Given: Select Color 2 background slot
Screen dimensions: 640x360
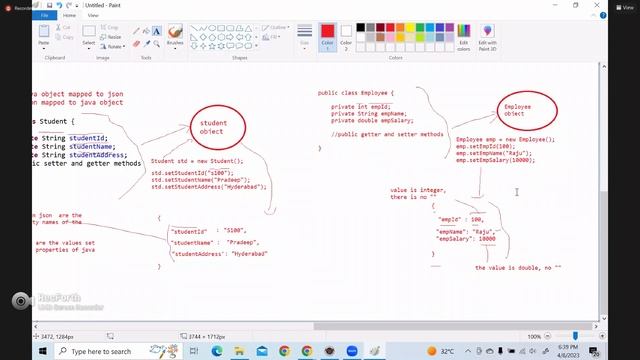Looking at the screenshot, I should (346, 37).
